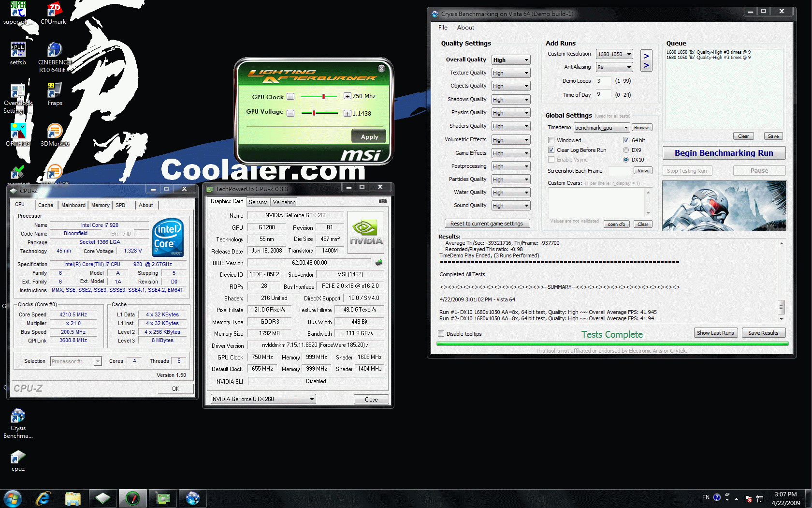This screenshot has height=508, width=812.
Task: Increase GPU Clock with plus button
Action: click(x=347, y=96)
